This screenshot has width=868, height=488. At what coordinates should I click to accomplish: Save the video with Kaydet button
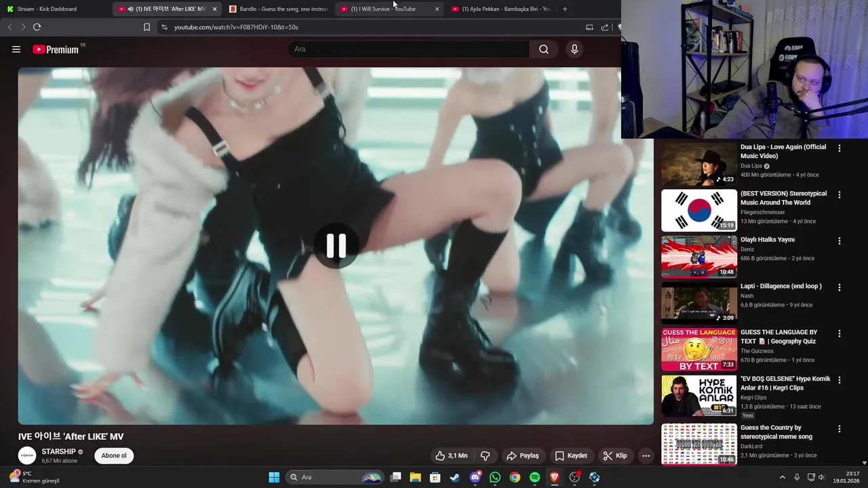(x=571, y=455)
